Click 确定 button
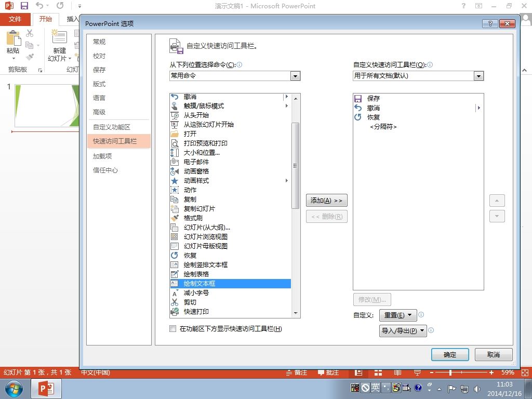Image resolution: width=532 pixels, height=399 pixels. [450, 354]
